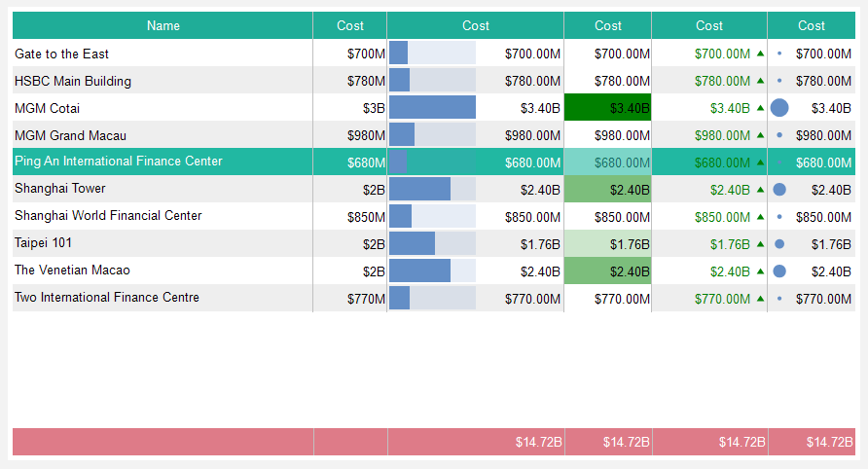
Task: Click the blue circle in The Venetian Macao row
Action: (x=779, y=271)
